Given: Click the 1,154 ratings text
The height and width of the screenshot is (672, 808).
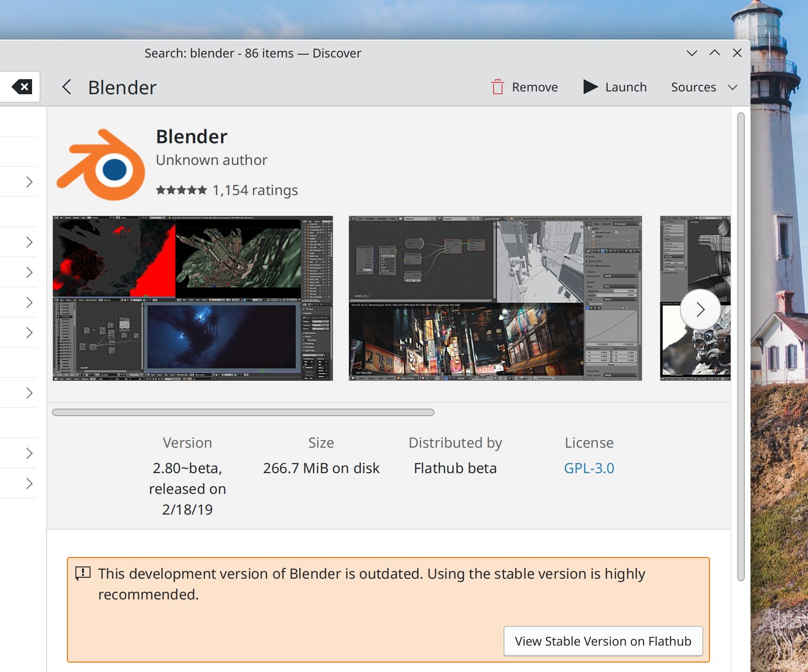Looking at the screenshot, I should [255, 190].
